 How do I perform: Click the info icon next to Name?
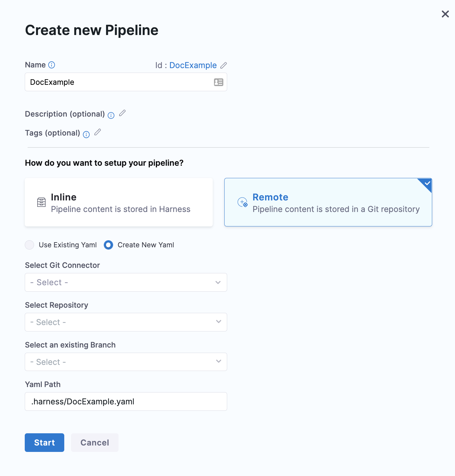(x=52, y=65)
